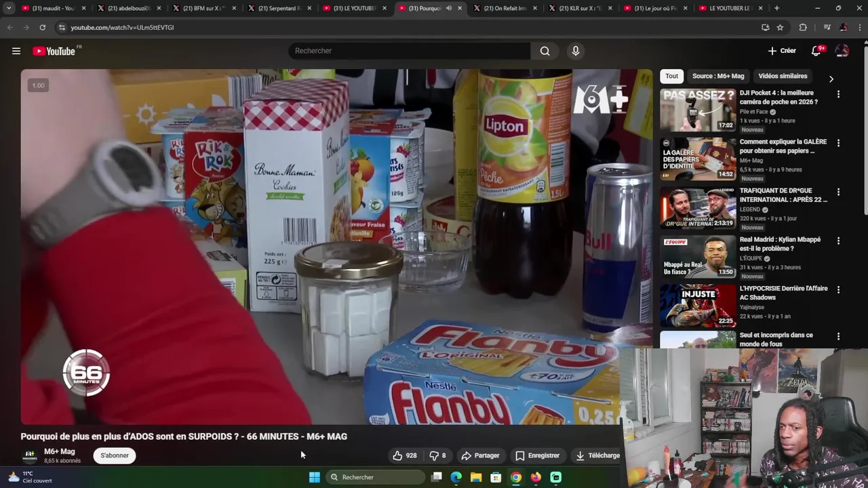Open the account avatar menu
The height and width of the screenshot is (488, 868).
point(842,51)
